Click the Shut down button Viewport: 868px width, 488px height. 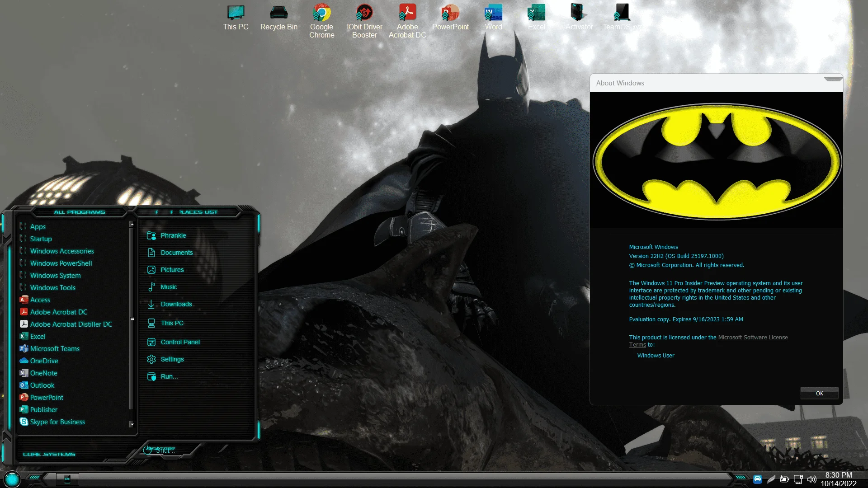[159, 450]
